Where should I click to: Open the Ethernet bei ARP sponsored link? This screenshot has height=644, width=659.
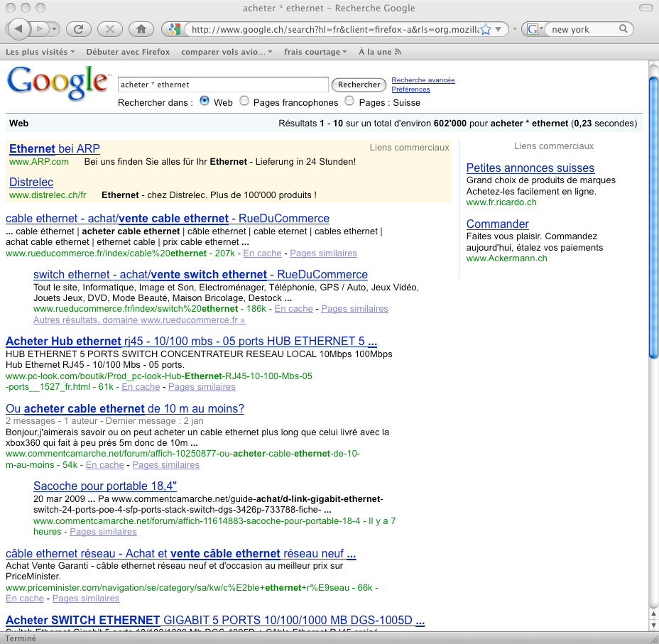click(54, 148)
